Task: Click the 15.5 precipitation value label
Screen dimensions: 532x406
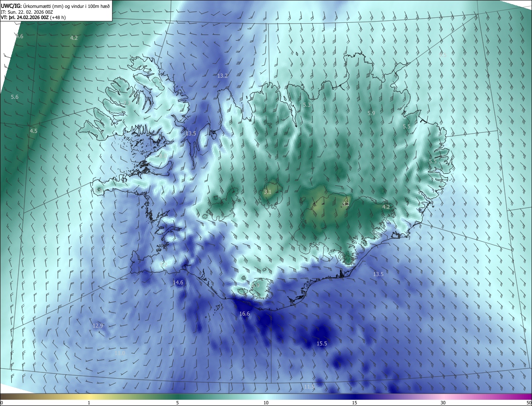Action: click(322, 343)
